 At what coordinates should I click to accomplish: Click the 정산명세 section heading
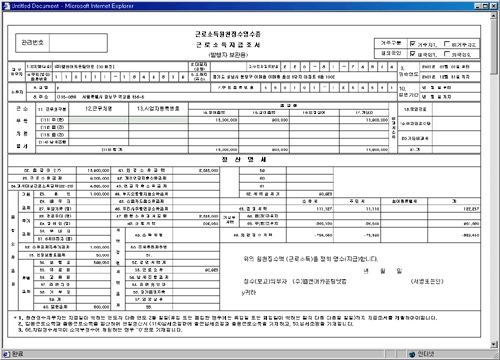click(x=244, y=160)
